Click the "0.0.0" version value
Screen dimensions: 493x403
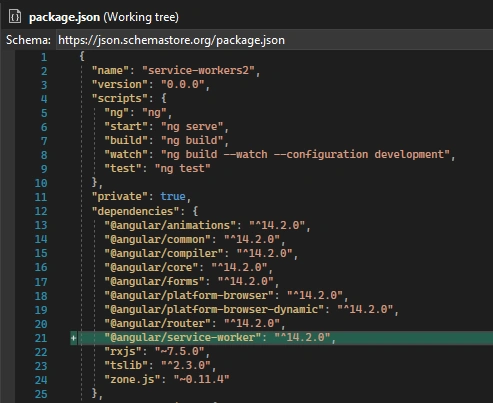pos(183,84)
